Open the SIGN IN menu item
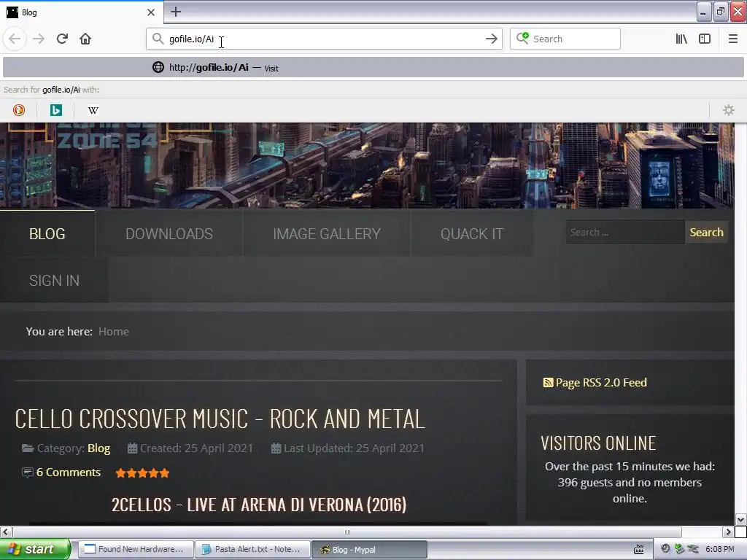 coord(54,281)
